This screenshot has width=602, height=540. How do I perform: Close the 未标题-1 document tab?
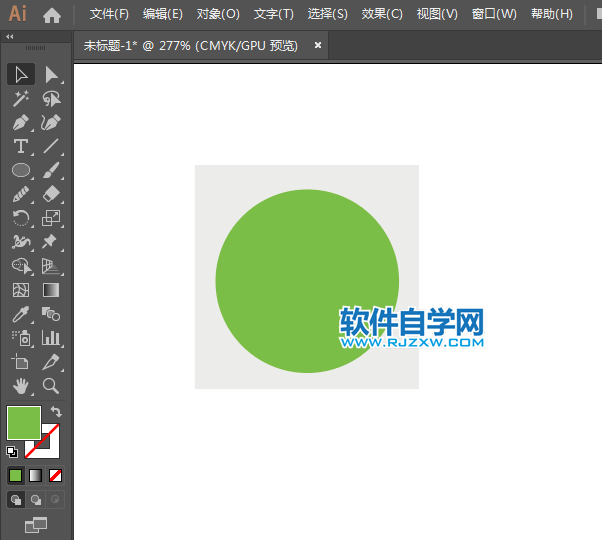318,45
